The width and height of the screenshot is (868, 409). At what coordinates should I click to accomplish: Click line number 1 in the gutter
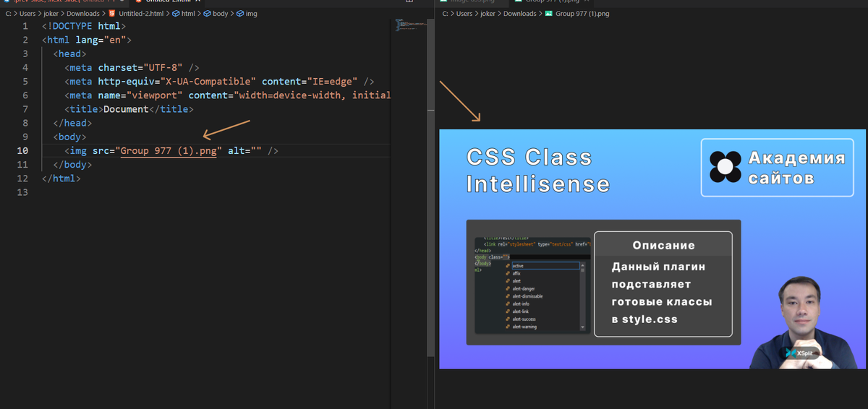tap(25, 26)
